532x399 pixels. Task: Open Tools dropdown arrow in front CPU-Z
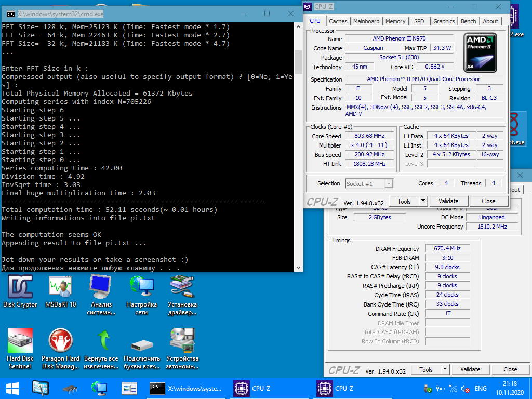point(423,201)
